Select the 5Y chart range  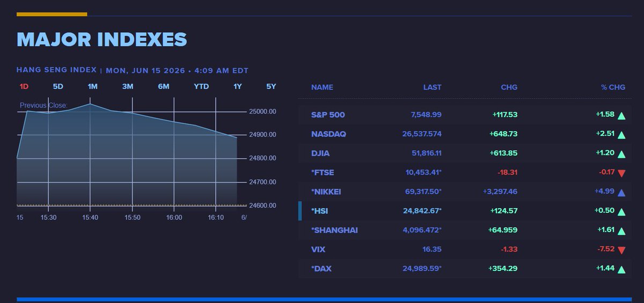[x=271, y=87]
